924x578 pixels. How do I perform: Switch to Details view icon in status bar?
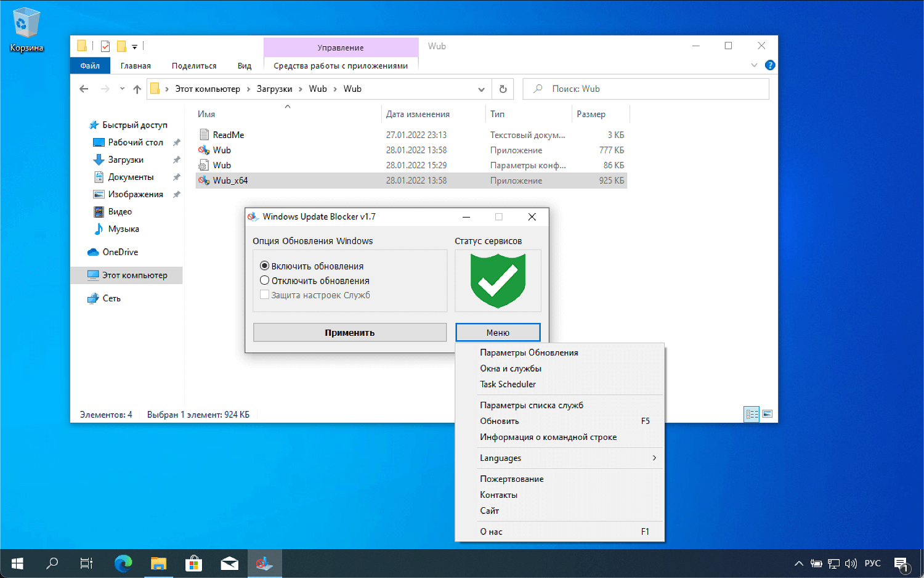[752, 414]
